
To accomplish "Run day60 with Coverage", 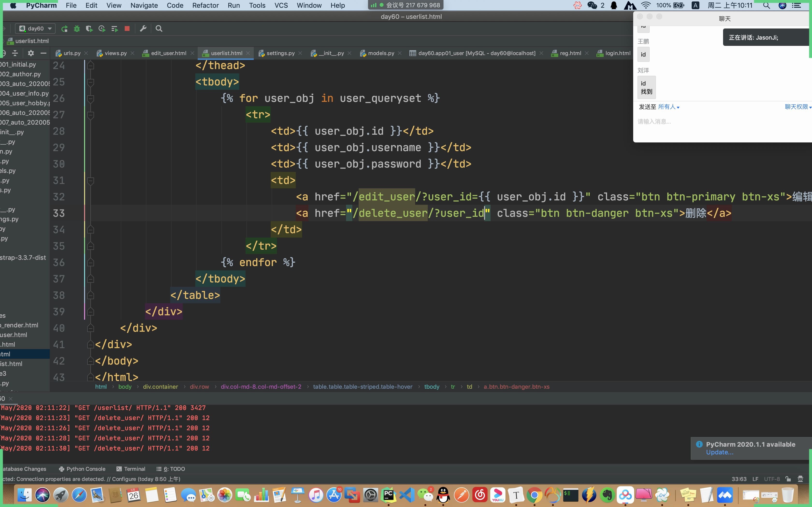I will [x=89, y=29].
